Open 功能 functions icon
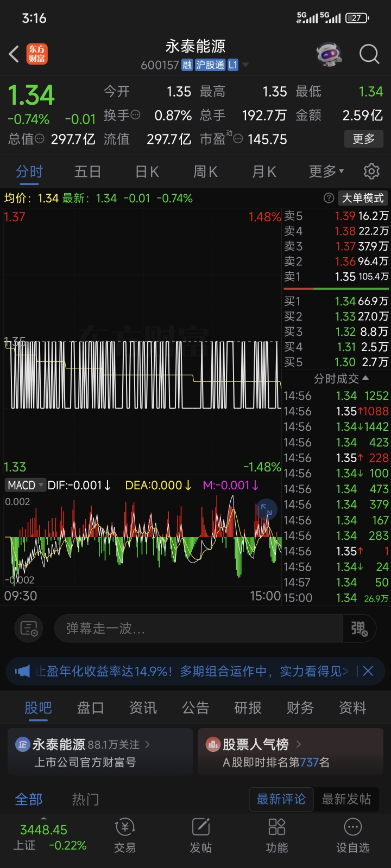 tap(277, 835)
